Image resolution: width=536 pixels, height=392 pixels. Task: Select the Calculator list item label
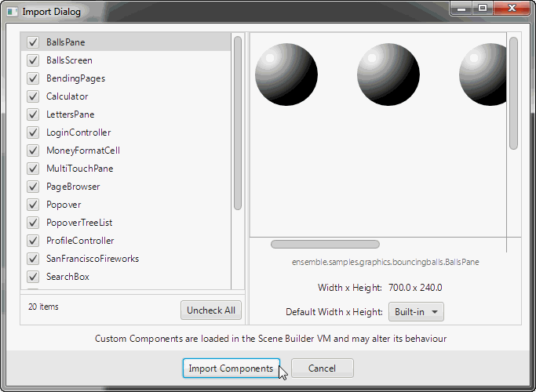tap(67, 96)
